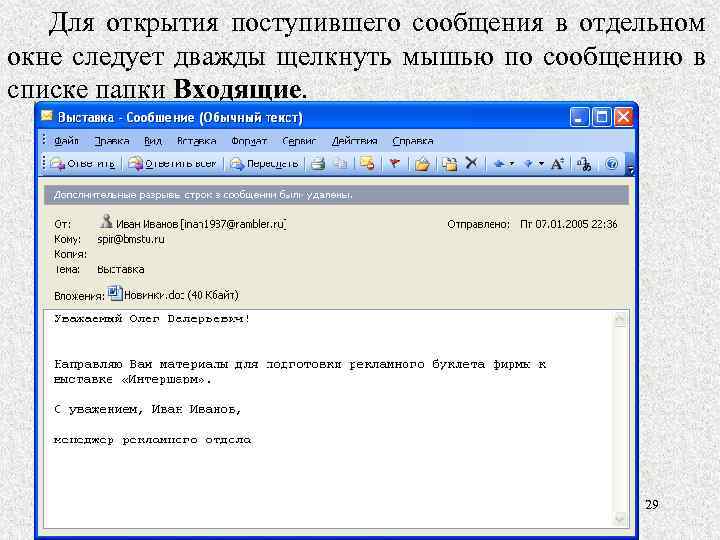Viewport: 720px width, 540px height.
Task: Print the message using printer icon
Action: point(318,163)
